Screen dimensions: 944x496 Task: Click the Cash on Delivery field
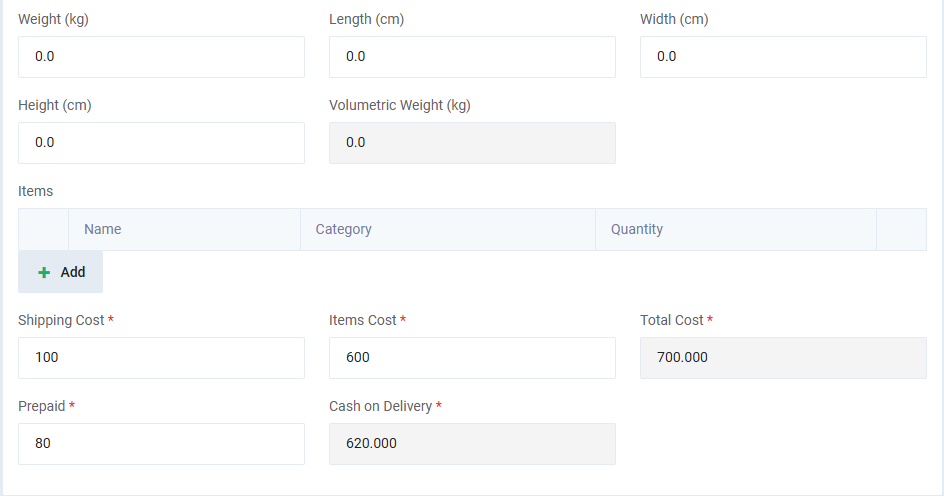click(x=472, y=444)
